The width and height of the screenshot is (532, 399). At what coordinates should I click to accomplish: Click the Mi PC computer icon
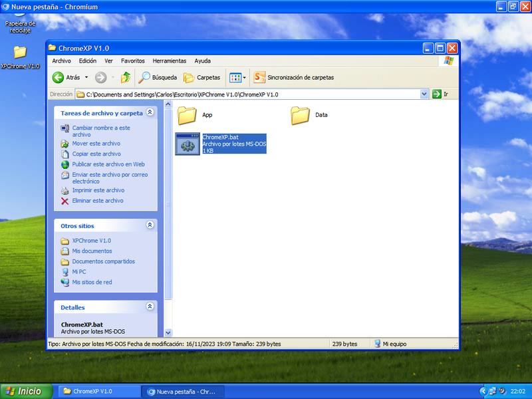(65, 272)
